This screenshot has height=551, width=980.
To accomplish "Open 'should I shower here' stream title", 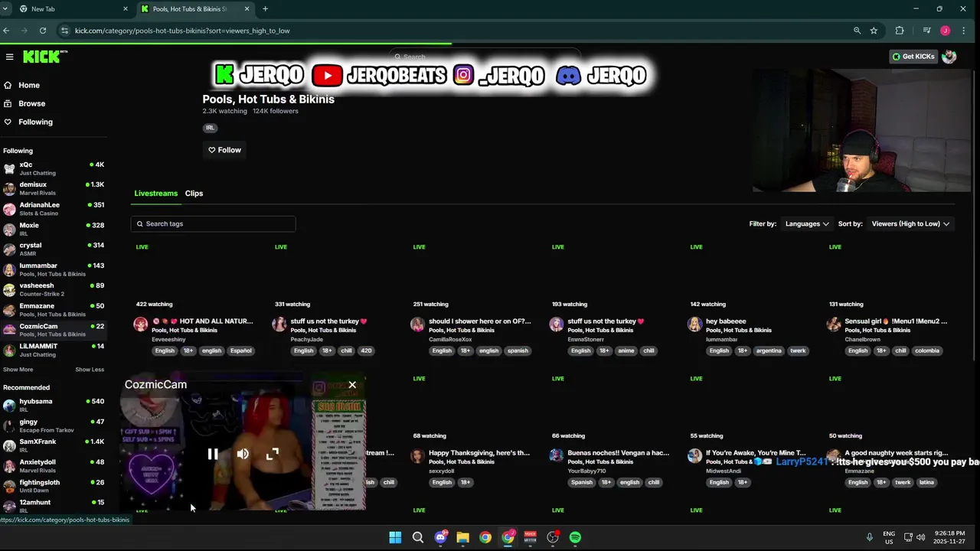I will click(479, 321).
